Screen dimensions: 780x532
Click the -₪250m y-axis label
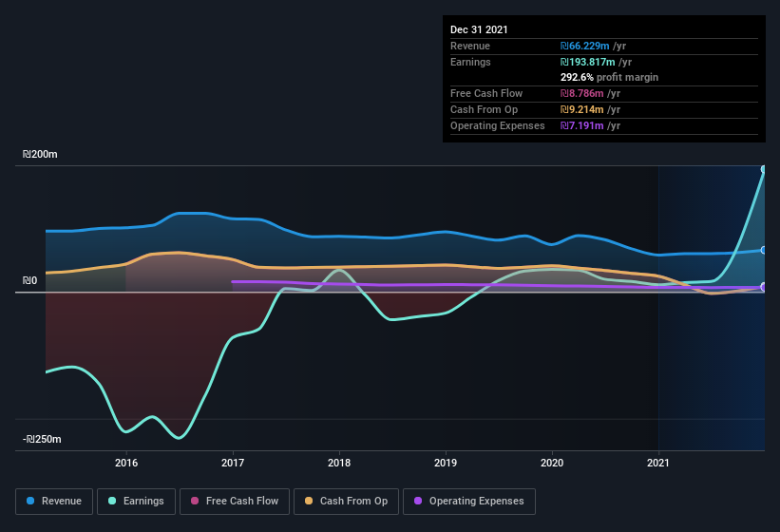(42, 439)
